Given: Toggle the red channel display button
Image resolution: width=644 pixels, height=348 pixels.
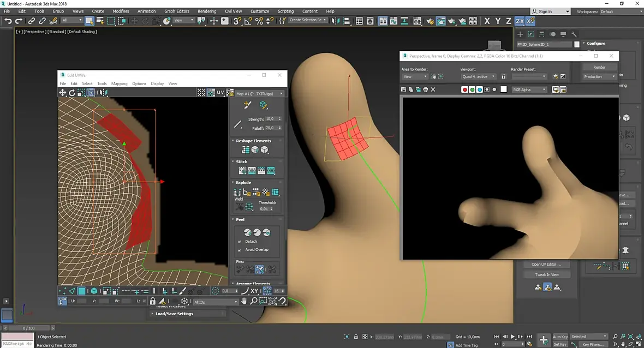Looking at the screenshot, I should click(465, 89).
